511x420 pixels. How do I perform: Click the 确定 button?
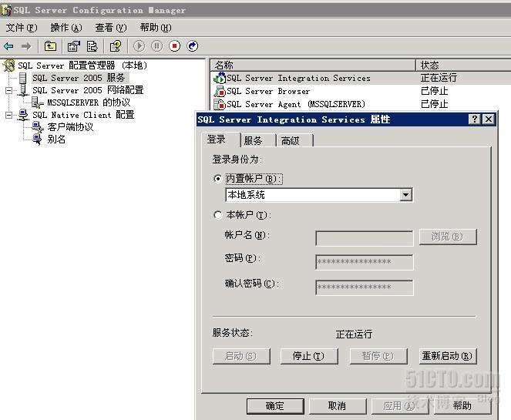[275, 406]
